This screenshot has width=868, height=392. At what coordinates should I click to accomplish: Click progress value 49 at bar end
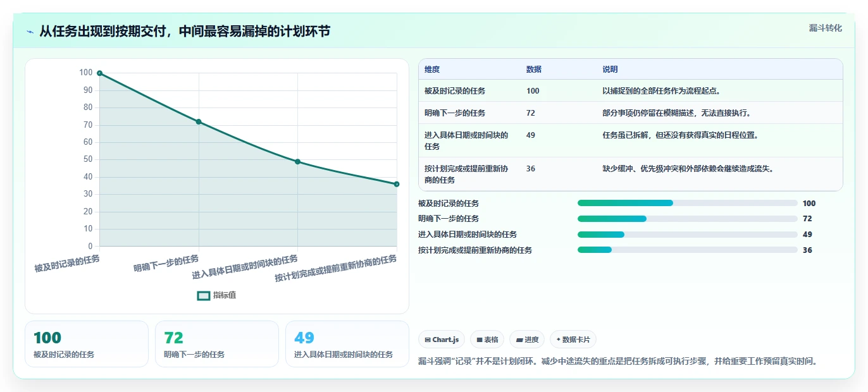tap(807, 235)
